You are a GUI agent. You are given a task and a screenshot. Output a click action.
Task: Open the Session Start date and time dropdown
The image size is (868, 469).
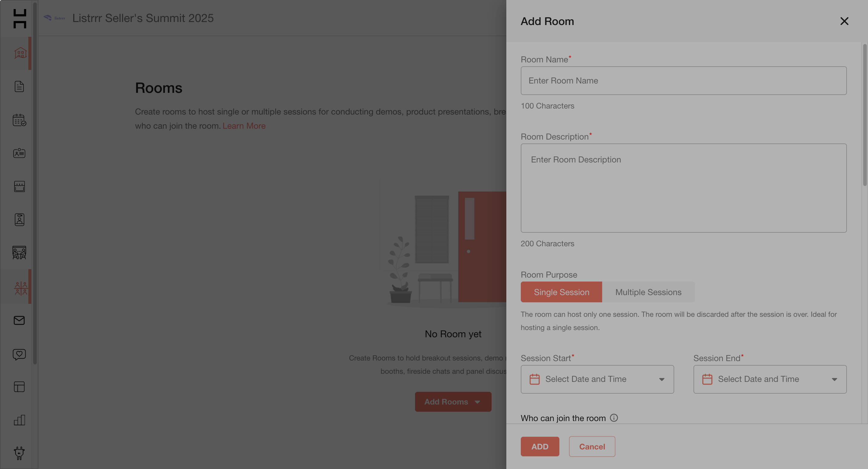tap(597, 379)
